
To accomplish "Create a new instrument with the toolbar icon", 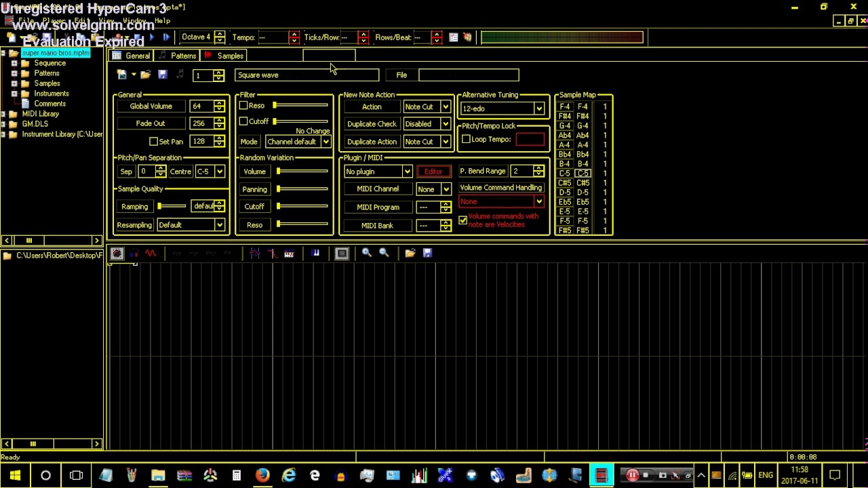I will click(x=121, y=75).
